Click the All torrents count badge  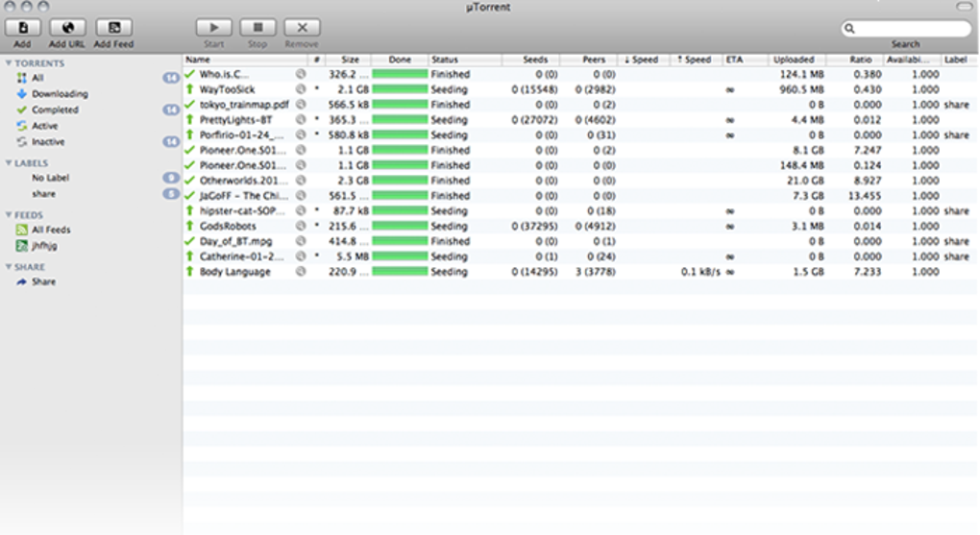(171, 78)
